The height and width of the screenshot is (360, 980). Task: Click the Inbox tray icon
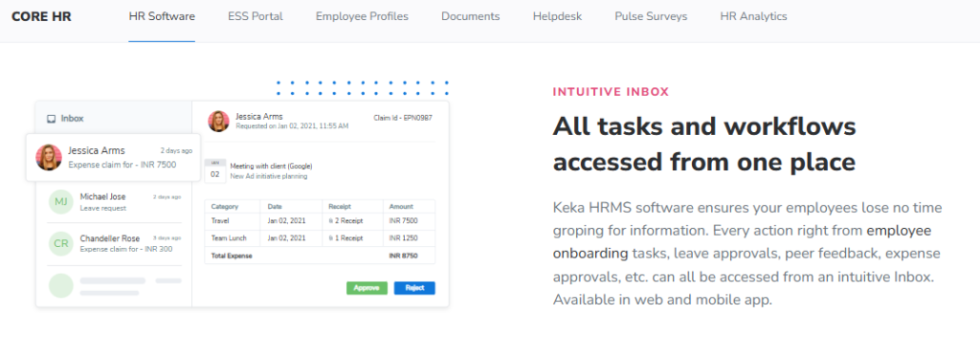[52, 118]
